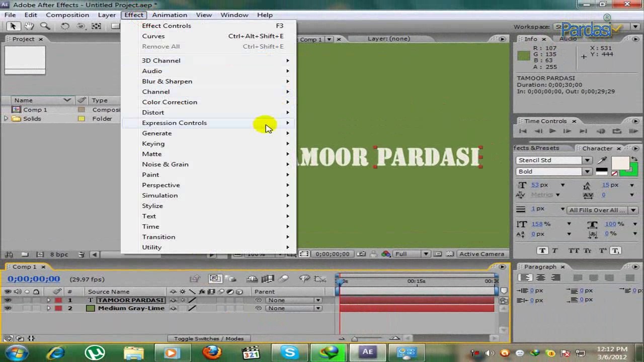This screenshot has width=644, height=362.
Task: Open Firefox from the taskbar
Action: [212, 352]
